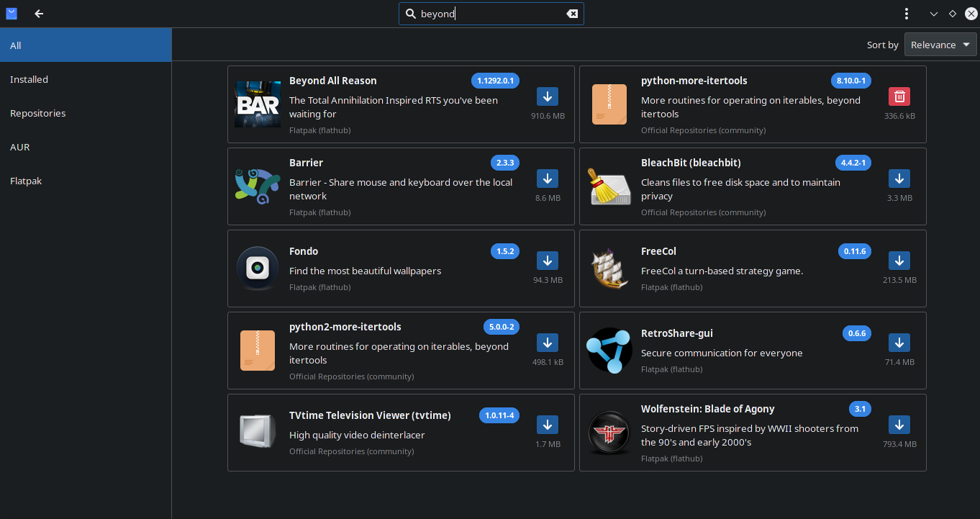Open Barrier details by title
The image size is (980, 519).
pos(306,163)
